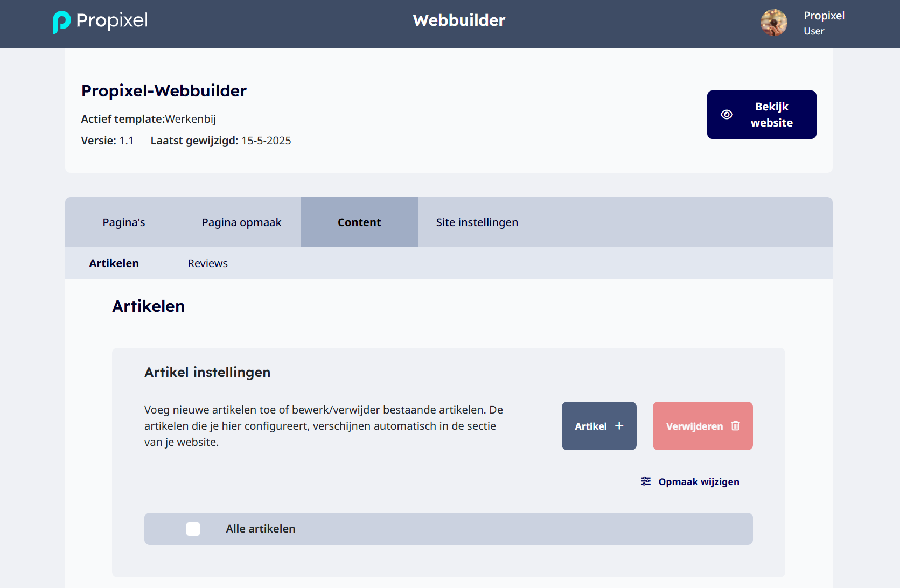Click the Propixel User name label
Viewport: 900px width, 588px height.
(824, 23)
